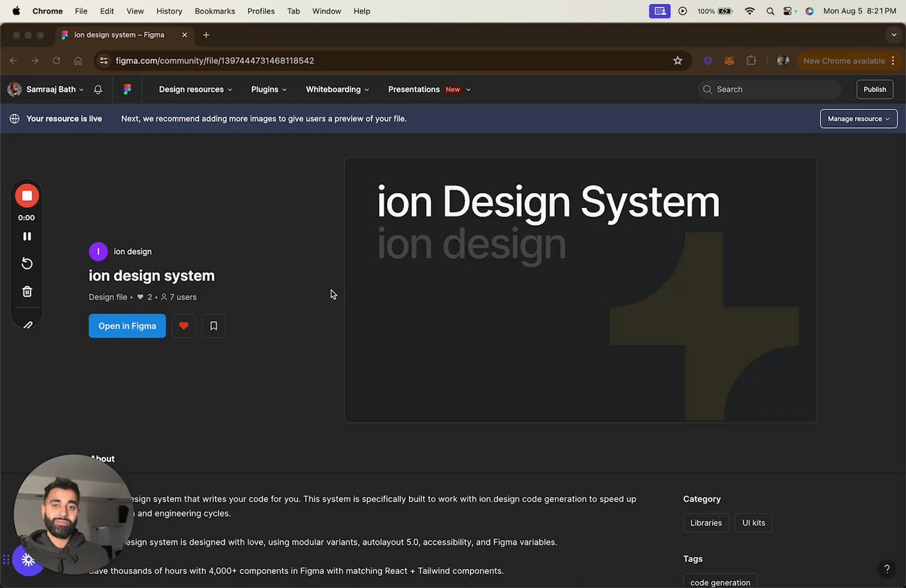Open Figma notifications bell
This screenshot has width=906, height=588.
click(98, 89)
